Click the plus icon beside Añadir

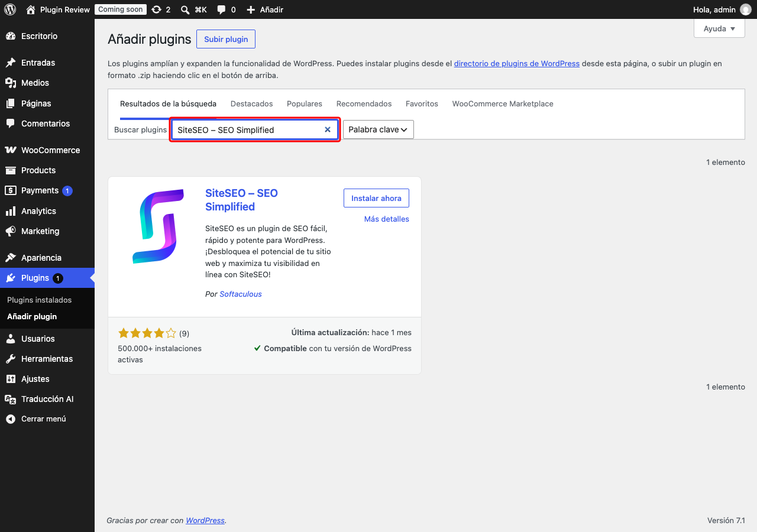click(x=251, y=9)
